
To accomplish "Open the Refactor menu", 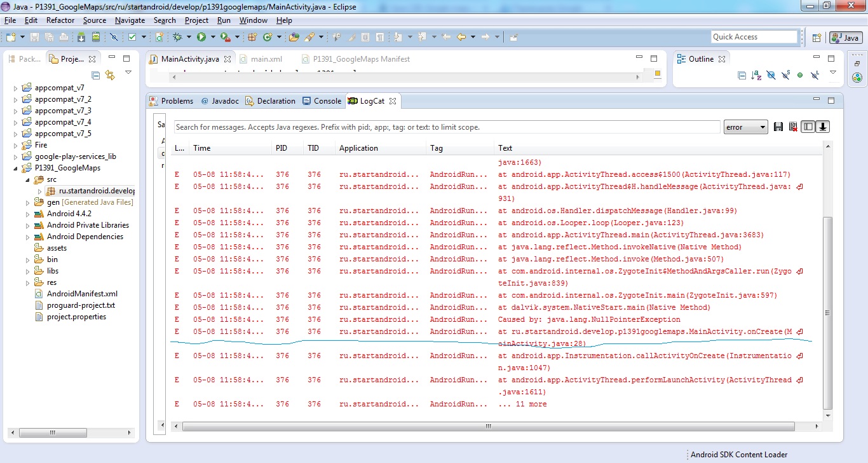I will tap(60, 20).
